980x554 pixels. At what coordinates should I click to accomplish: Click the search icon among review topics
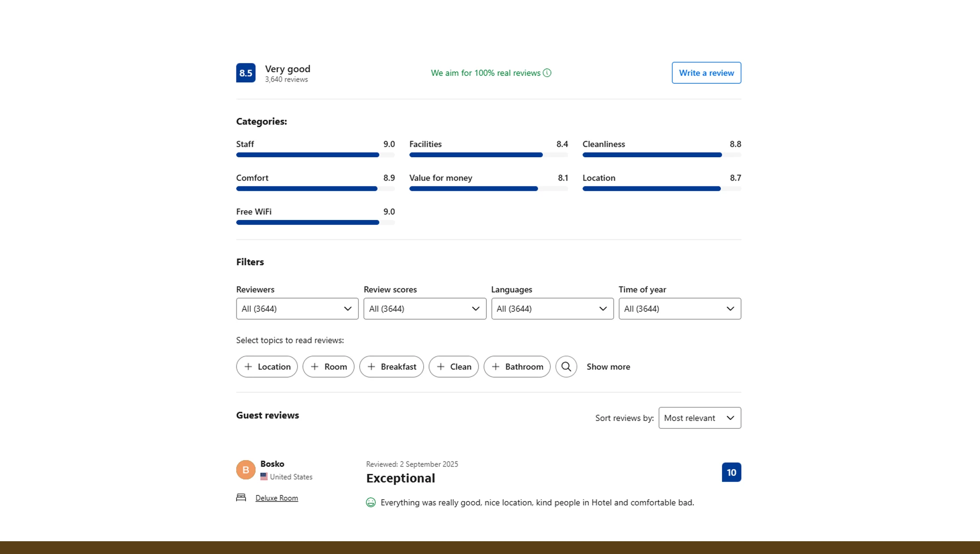pyautogui.click(x=566, y=366)
